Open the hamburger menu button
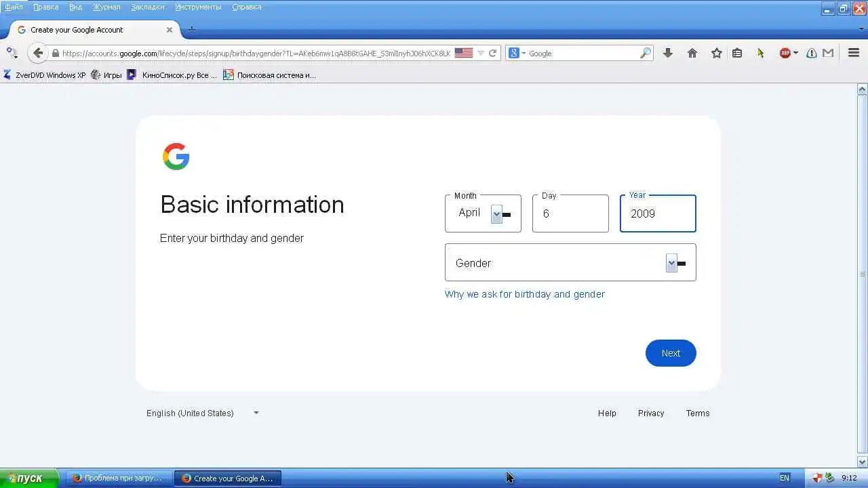 (x=854, y=53)
